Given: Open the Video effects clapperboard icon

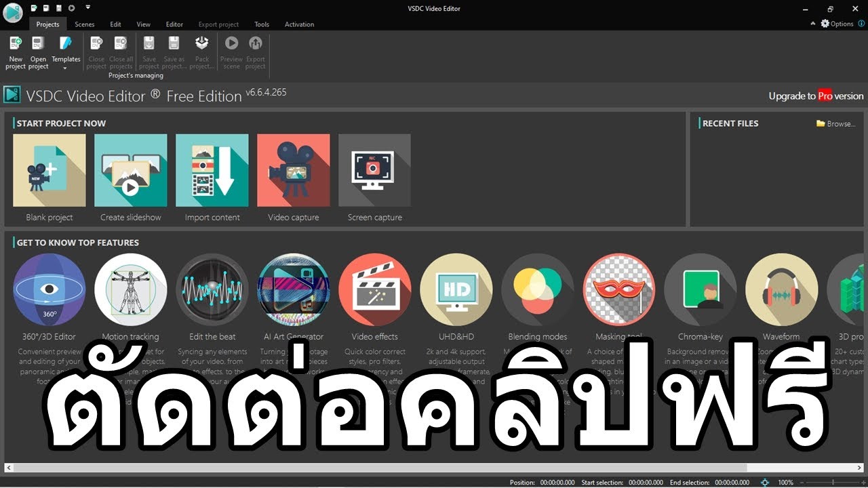Looking at the screenshot, I should coord(375,289).
